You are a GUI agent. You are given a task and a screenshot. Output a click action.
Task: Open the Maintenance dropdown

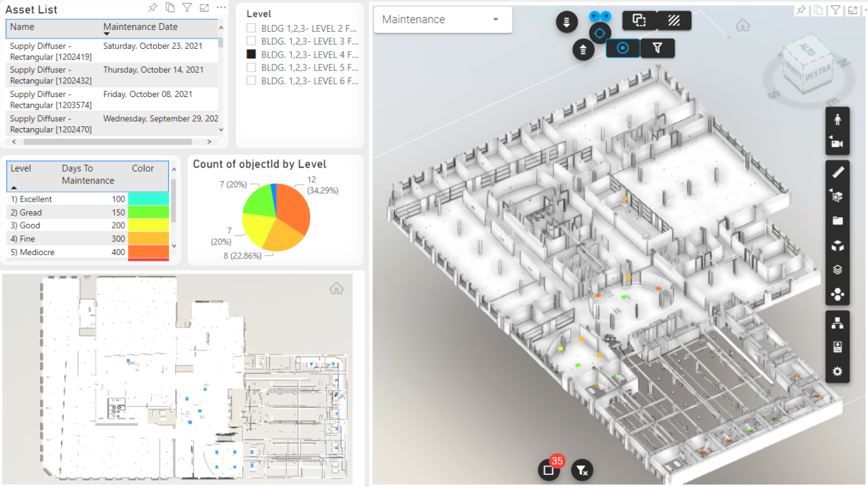coord(495,20)
